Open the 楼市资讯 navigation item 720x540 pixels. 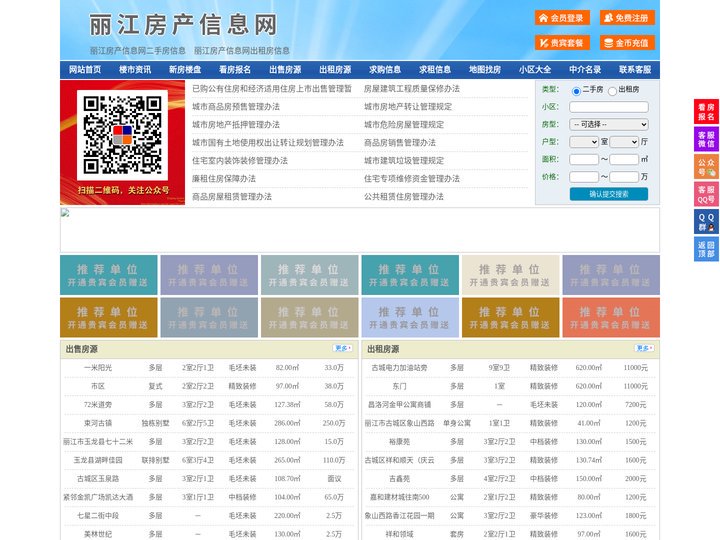coord(135,70)
